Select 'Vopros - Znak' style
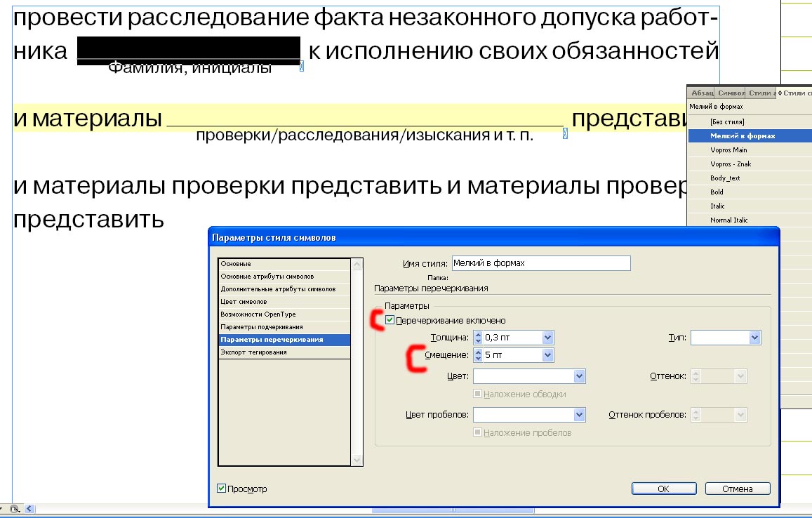The height and width of the screenshot is (518, 812). coord(750,164)
